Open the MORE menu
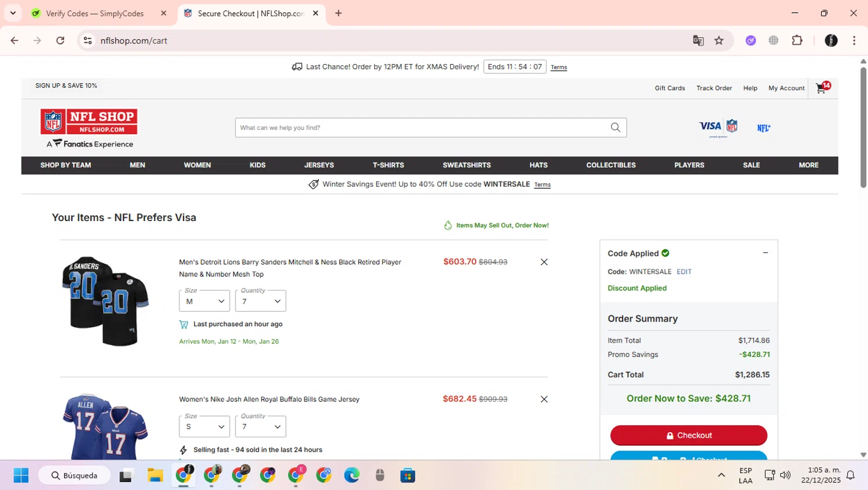Screen dimensions: 868x490 pos(808,165)
